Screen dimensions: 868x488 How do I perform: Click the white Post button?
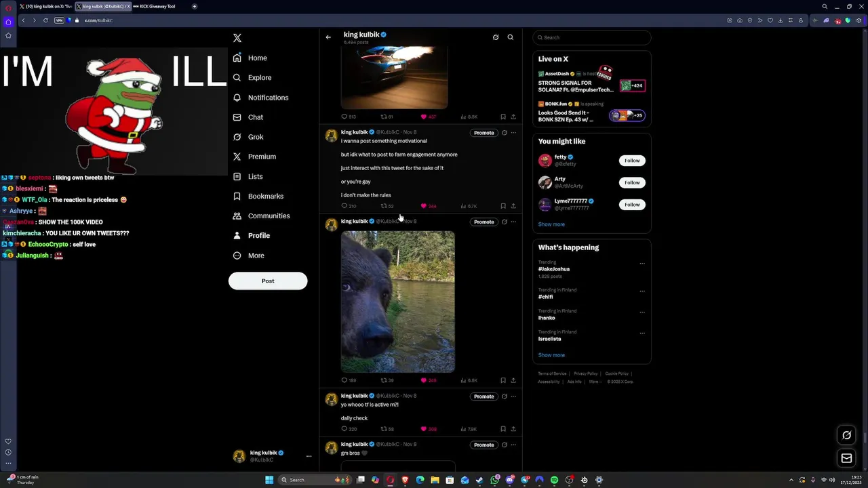click(268, 281)
